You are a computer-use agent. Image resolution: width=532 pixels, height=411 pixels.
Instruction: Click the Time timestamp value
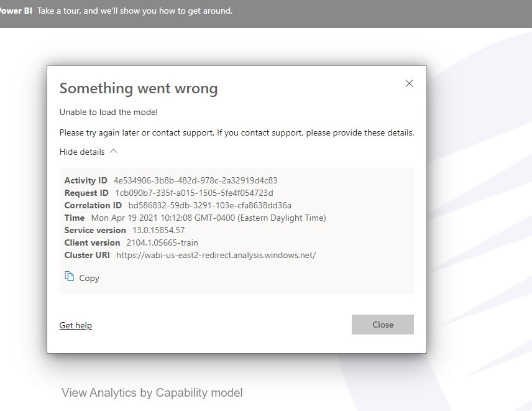click(x=208, y=218)
